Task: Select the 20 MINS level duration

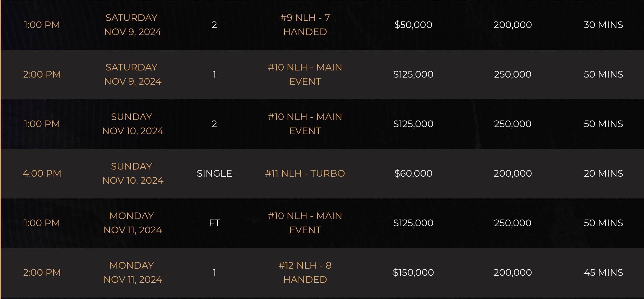Action: tap(603, 173)
